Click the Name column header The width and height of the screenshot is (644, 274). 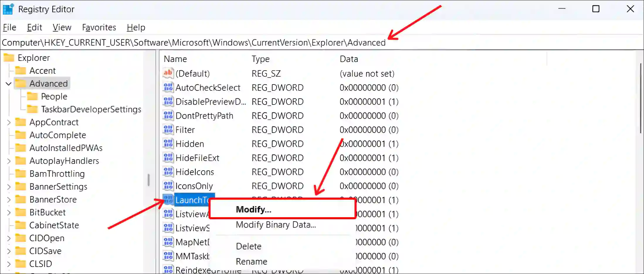[x=175, y=59]
